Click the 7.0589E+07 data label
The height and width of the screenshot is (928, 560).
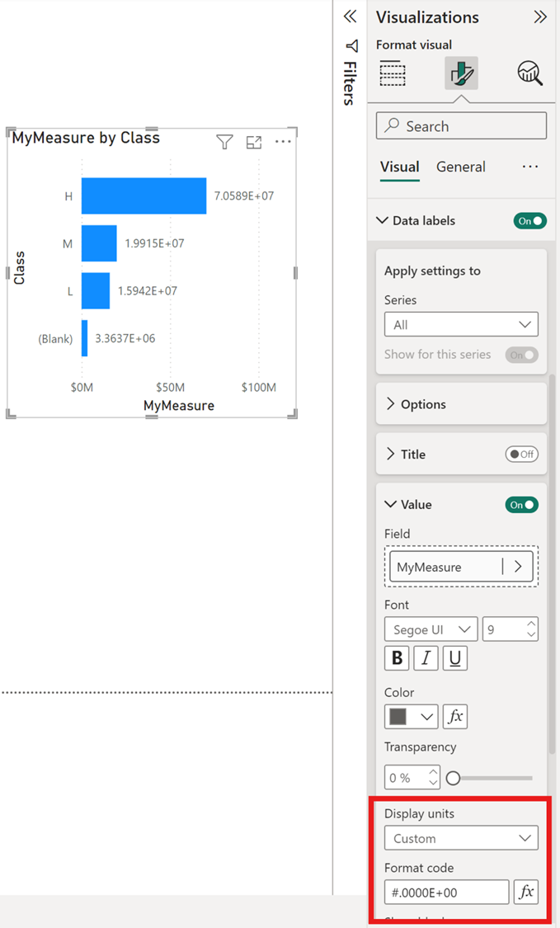244,195
